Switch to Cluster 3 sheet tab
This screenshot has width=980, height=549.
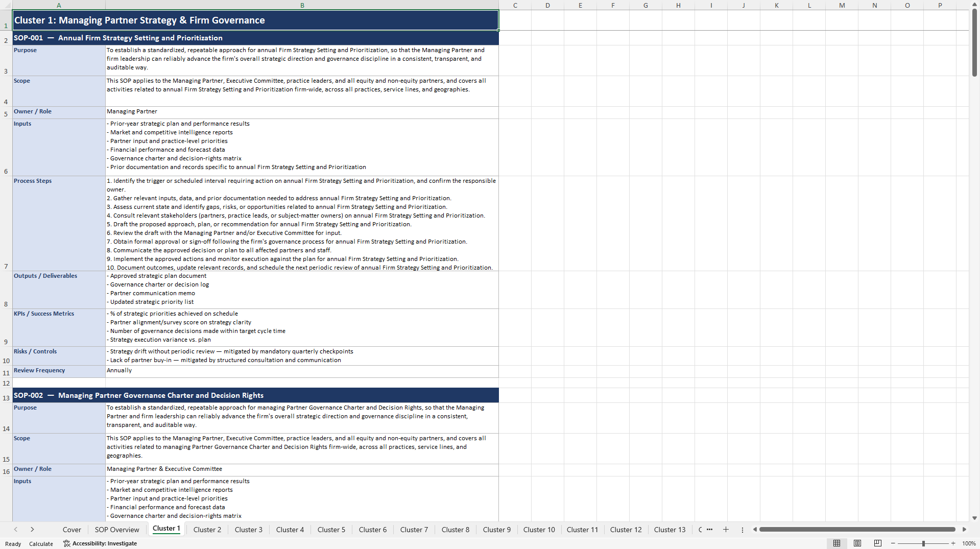(249, 530)
